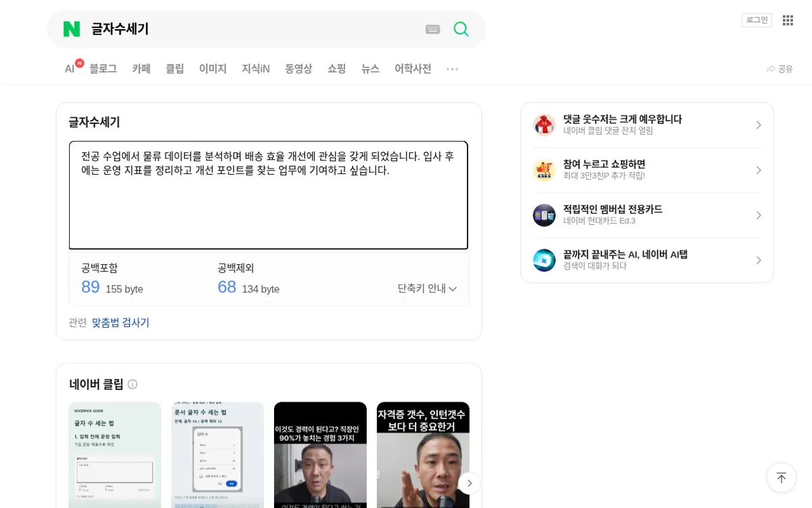
Task: Click the 공백제외 count 68
Action: click(227, 287)
